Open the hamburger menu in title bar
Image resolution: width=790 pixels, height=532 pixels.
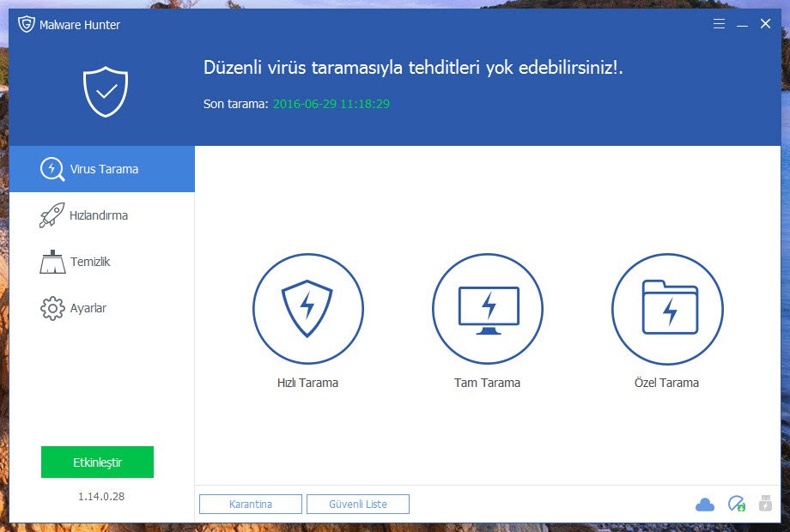[719, 24]
